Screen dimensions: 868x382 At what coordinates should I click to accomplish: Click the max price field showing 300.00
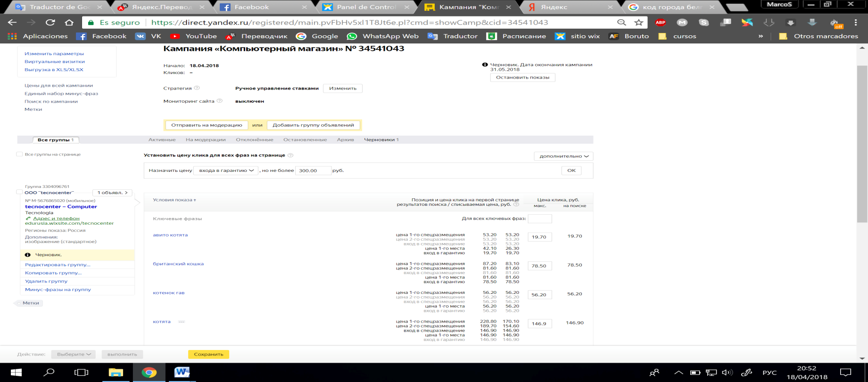pyautogui.click(x=313, y=171)
